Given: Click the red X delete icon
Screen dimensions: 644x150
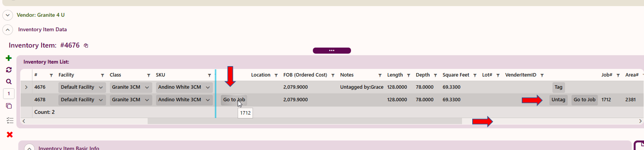Looking at the screenshot, I should pyautogui.click(x=10, y=135).
